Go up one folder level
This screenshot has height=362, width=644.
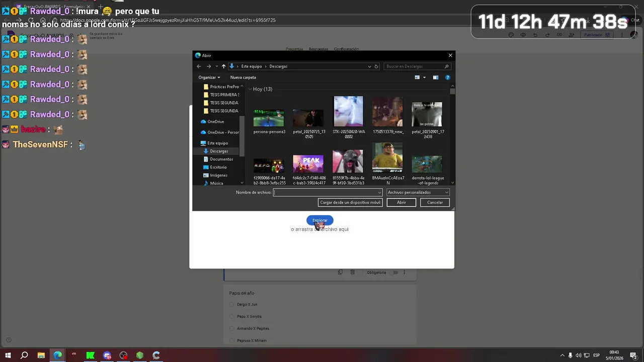click(x=223, y=66)
